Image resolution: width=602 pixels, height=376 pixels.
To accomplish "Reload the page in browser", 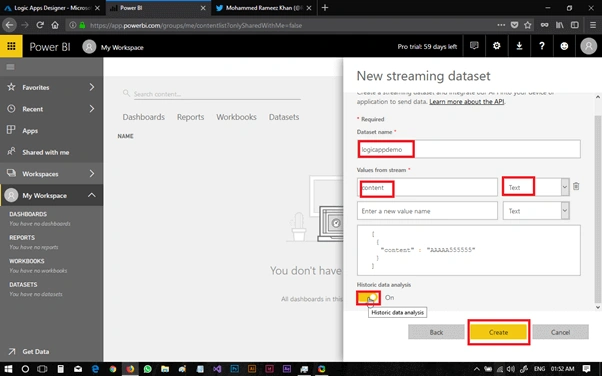I will [40, 25].
